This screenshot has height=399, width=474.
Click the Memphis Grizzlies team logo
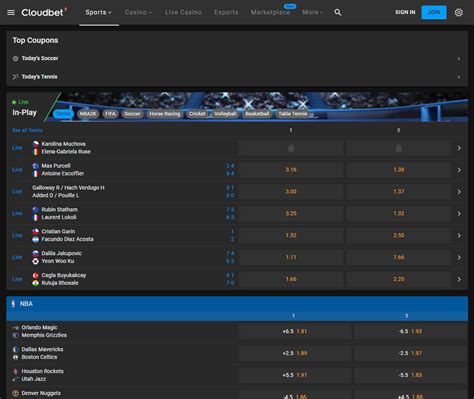pos(15,335)
